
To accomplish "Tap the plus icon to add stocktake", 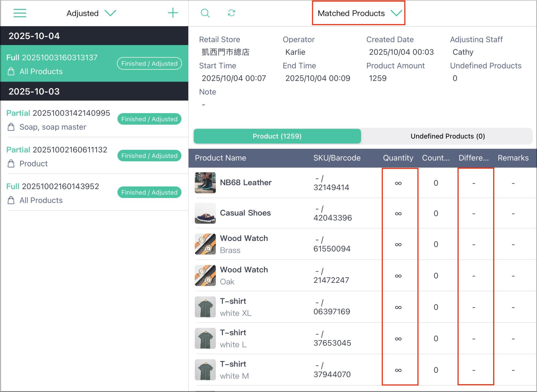I will pyautogui.click(x=173, y=13).
